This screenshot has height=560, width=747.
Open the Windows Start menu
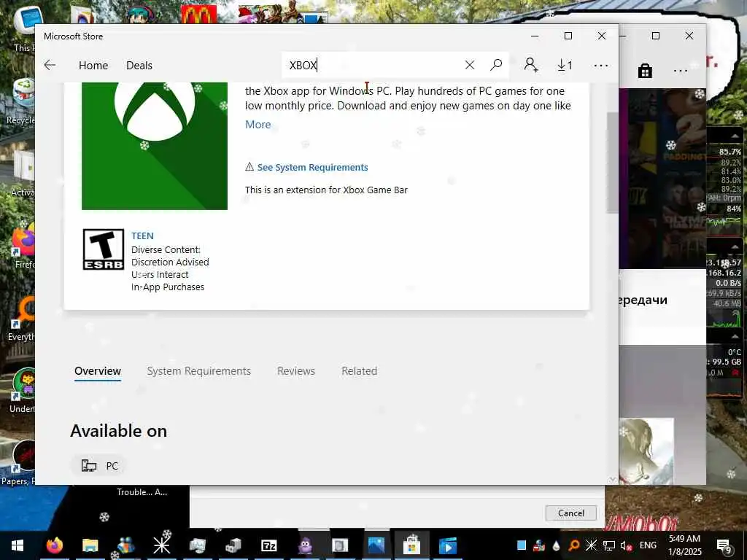(18, 545)
